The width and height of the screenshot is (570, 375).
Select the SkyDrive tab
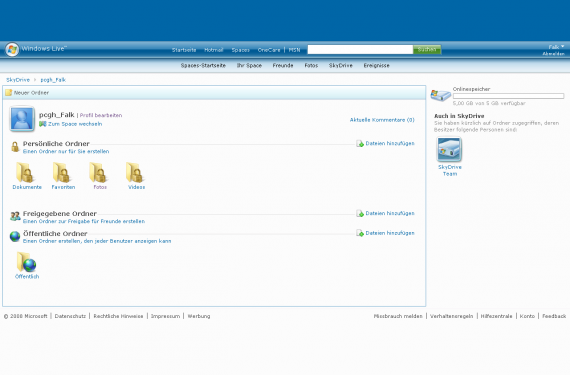(341, 65)
